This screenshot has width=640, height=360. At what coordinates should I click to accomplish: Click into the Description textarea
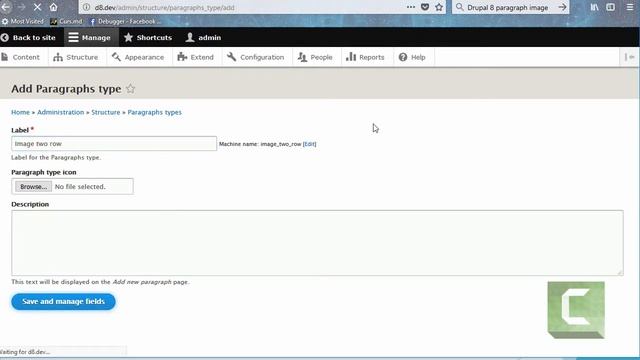pos(317,243)
